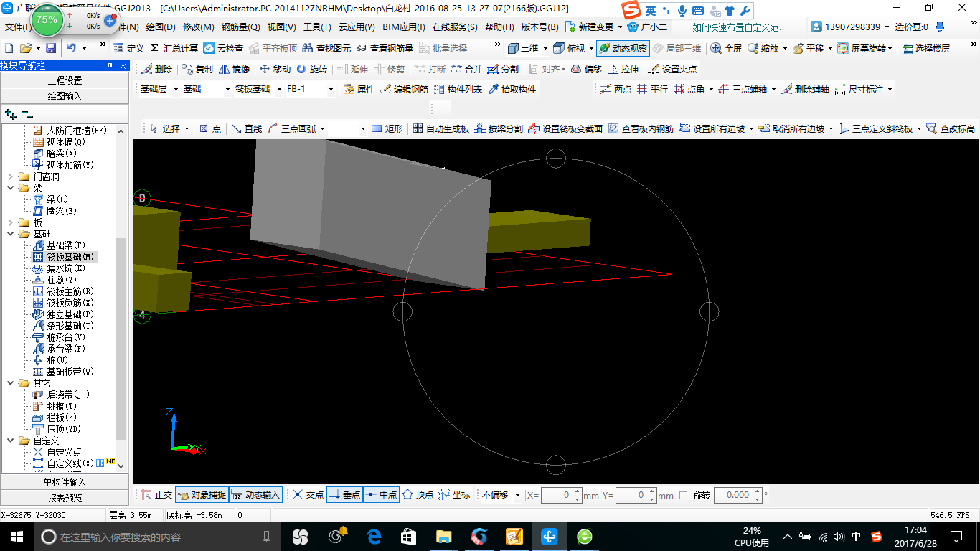Click 按梁分割 split by beam
The width and height of the screenshot is (980, 551).
499,129
